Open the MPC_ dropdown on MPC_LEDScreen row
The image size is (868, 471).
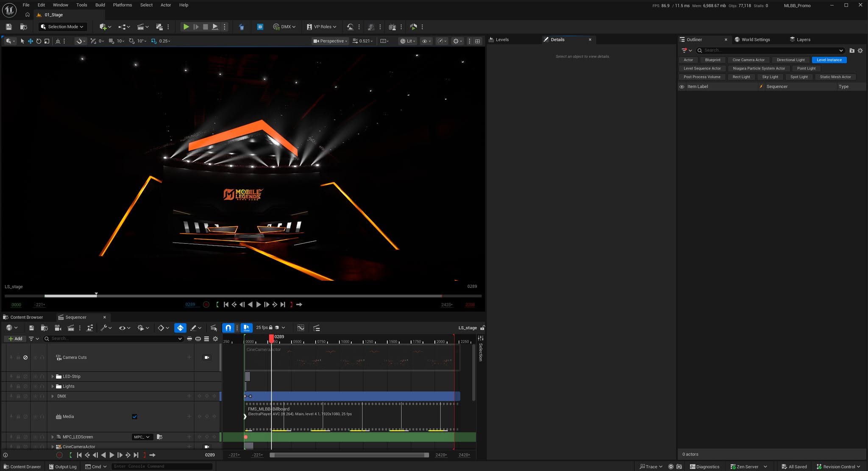[142, 437]
